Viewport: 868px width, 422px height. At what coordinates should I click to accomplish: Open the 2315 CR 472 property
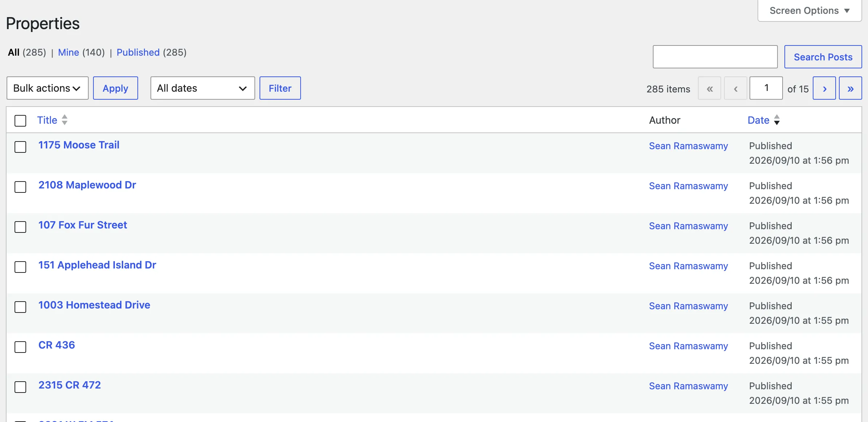pos(70,385)
